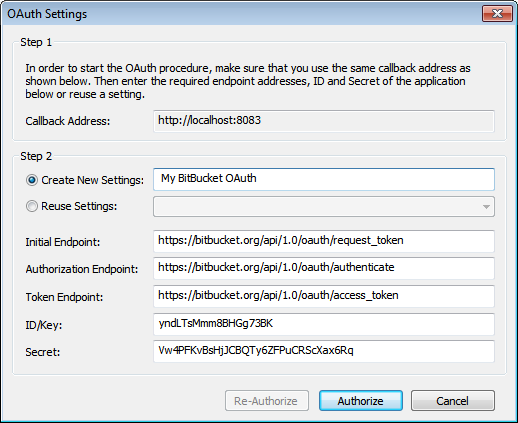Focus the Initial Endpoint request_token field
518x423 pixels.
(324, 241)
